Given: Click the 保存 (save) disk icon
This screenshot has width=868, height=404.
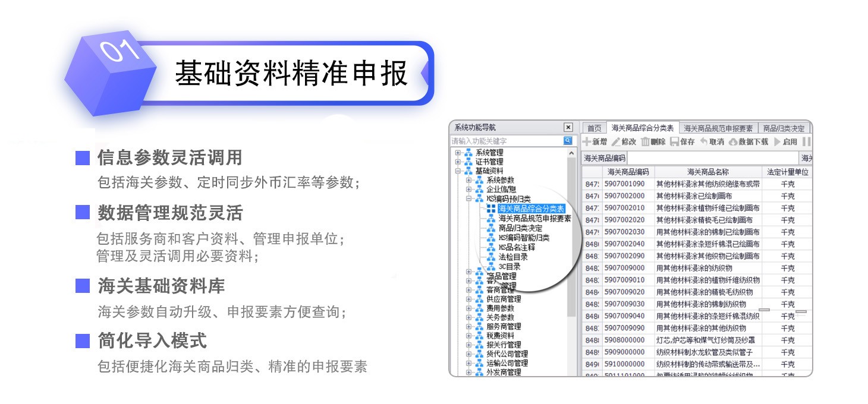Looking at the screenshot, I should coord(674,142).
